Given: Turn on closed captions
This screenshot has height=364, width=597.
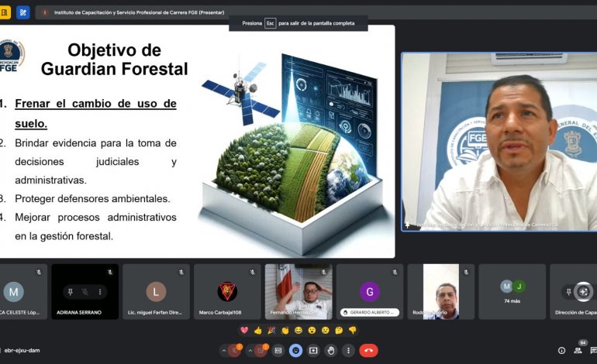Looking at the screenshot, I should (278, 351).
